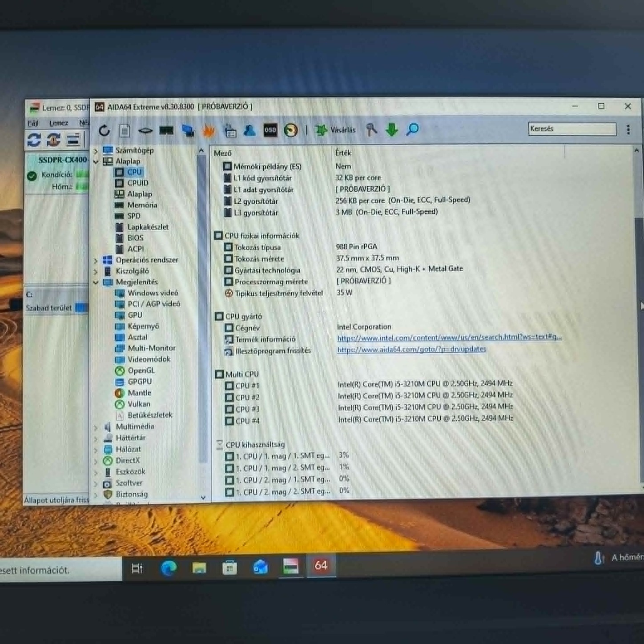This screenshot has height=644, width=644.
Task: Open File Explorer from the taskbar
Action: [199, 567]
